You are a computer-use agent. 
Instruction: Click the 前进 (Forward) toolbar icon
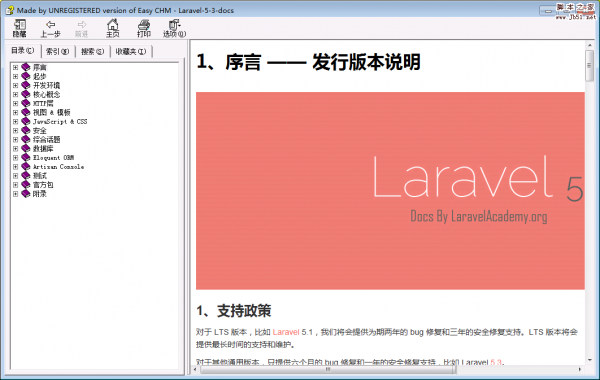[82, 29]
